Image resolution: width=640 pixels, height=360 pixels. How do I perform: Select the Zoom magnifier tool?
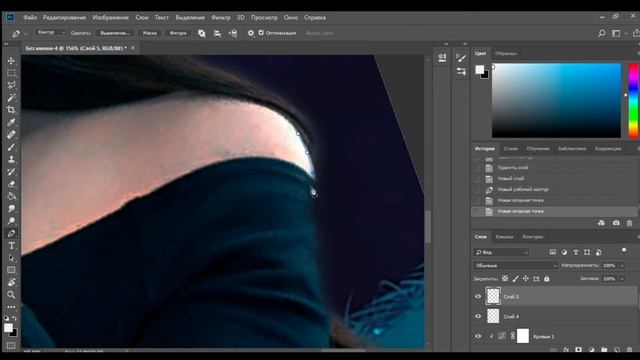click(11, 295)
